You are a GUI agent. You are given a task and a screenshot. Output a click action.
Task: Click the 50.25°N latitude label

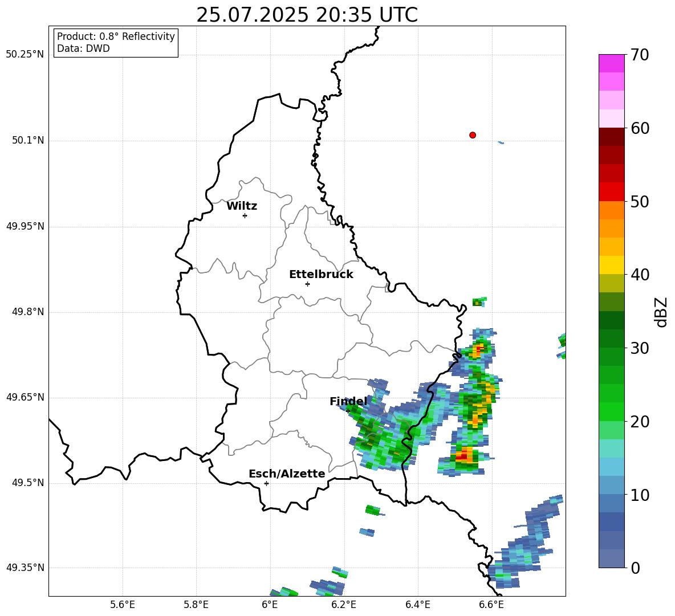pos(25,55)
